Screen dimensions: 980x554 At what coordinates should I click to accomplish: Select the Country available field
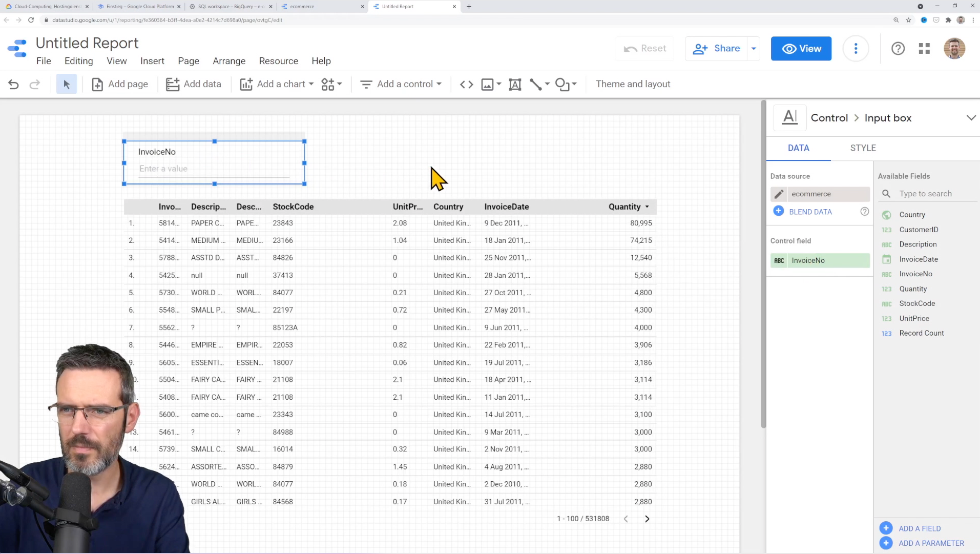tap(912, 215)
